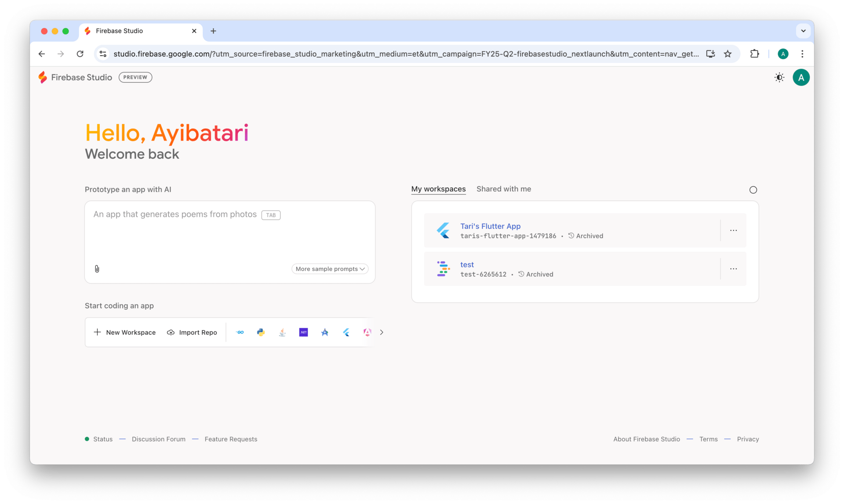The height and width of the screenshot is (504, 844).
Task: Choose the Java template icon
Action: [282, 332]
